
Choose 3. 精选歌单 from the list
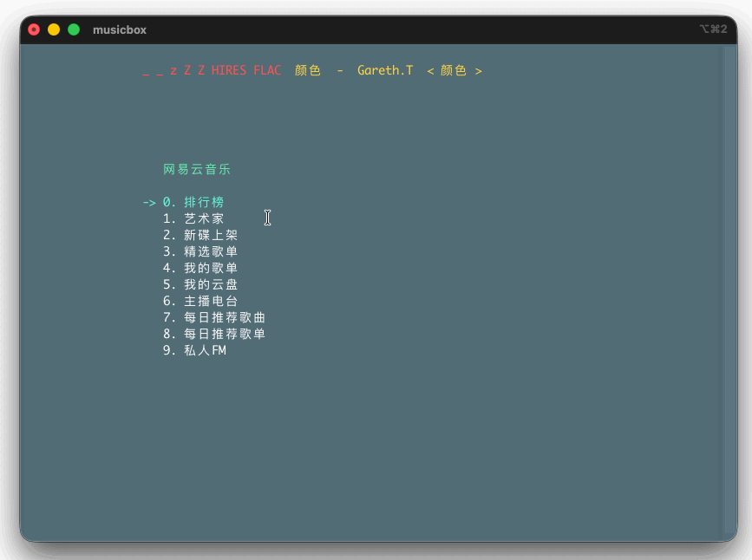[200, 251]
